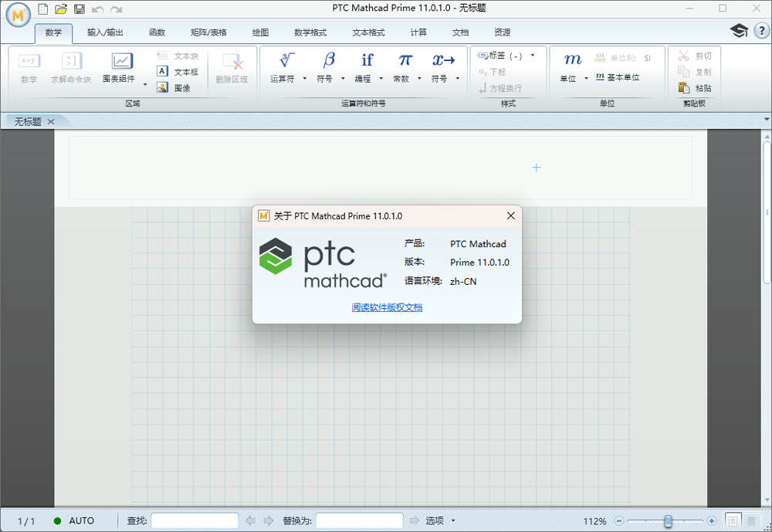Image resolution: width=772 pixels, height=532 pixels.
Task: Expand the 运算符 dropdown arrow
Action: tap(305, 78)
